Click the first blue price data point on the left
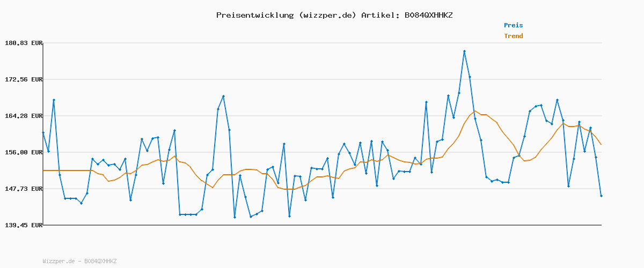 (x=43, y=132)
